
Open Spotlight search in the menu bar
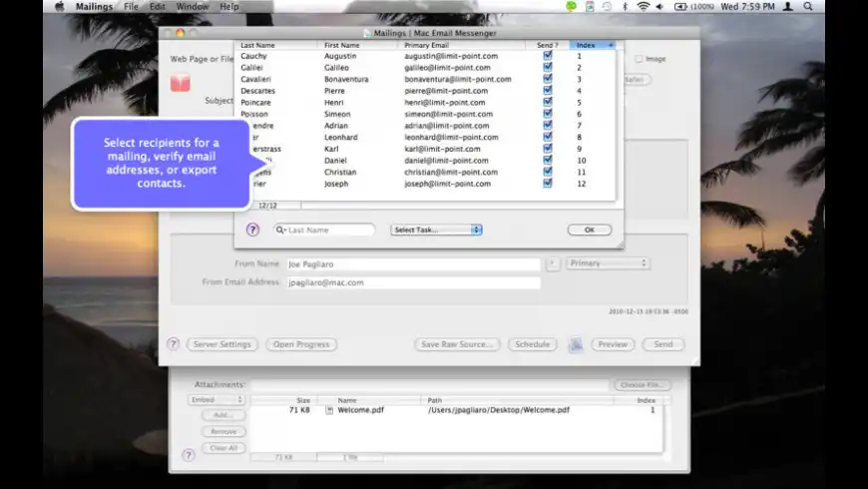point(808,7)
